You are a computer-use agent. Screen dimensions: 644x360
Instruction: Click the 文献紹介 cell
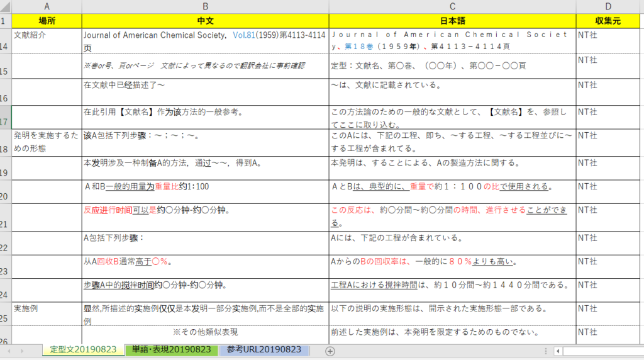click(47, 41)
